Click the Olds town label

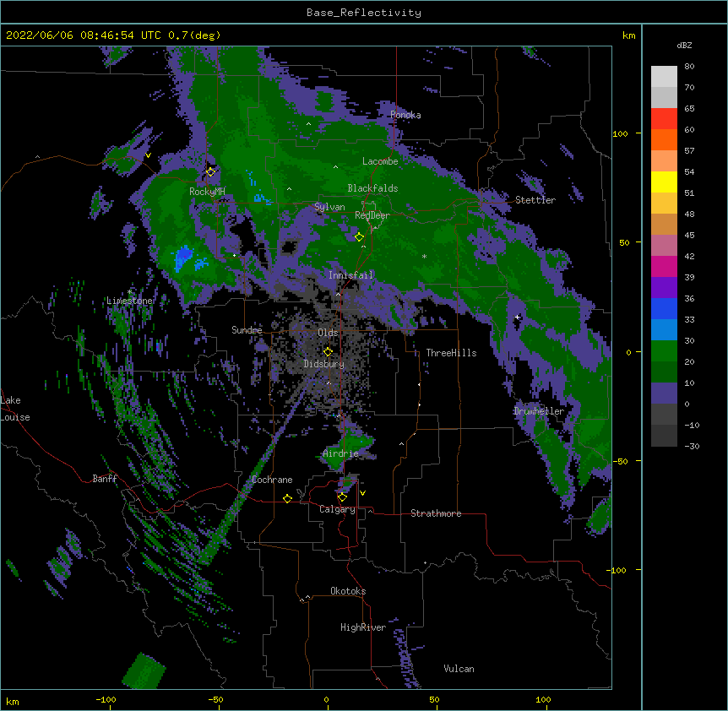(328, 333)
